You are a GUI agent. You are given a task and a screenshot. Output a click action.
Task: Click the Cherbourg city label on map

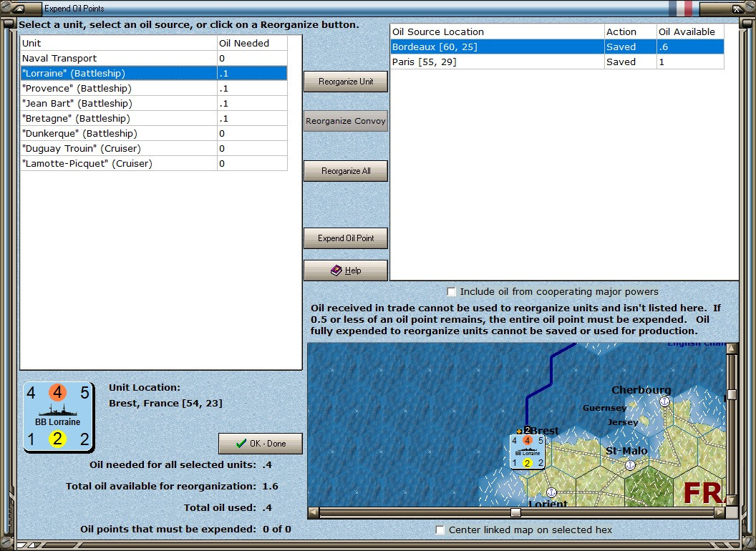pyautogui.click(x=641, y=390)
